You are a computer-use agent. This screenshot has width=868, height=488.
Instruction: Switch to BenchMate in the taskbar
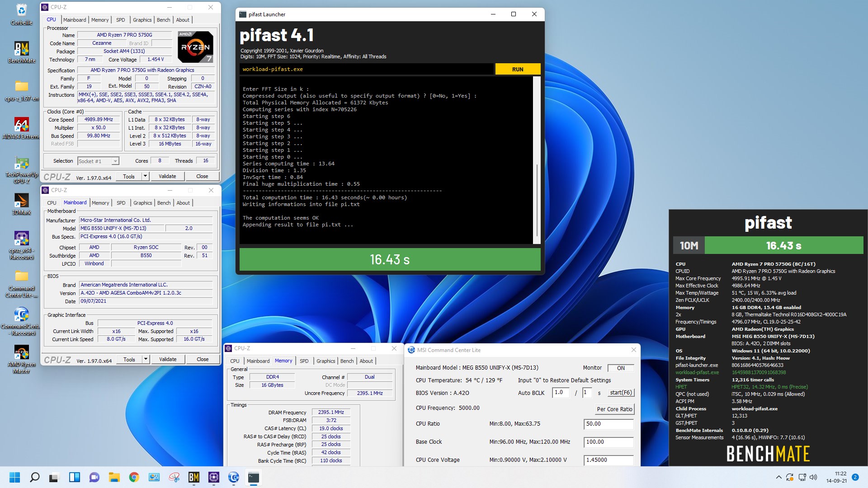coord(194,477)
